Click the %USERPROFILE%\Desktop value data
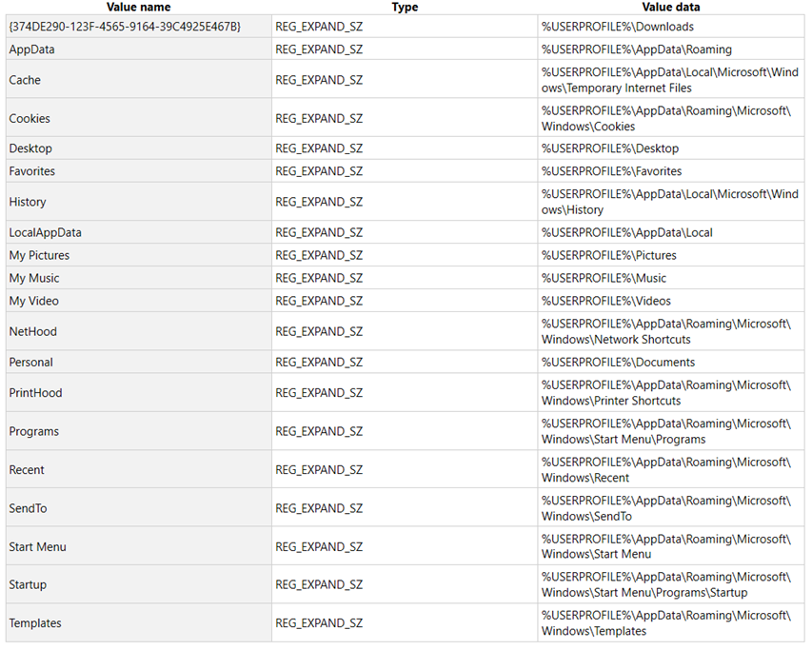The height and width of the screenshot is (650, 812). [610, 148]
